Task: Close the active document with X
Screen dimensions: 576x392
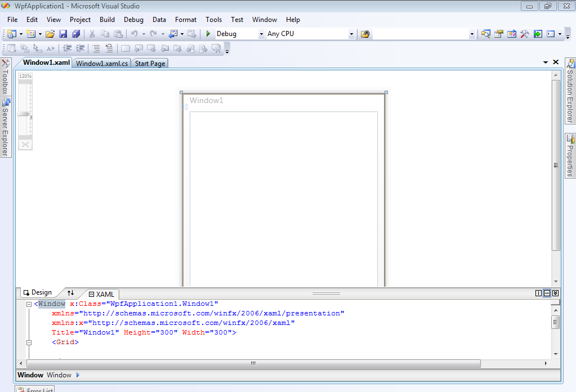Action: click(x=556, y=62)
